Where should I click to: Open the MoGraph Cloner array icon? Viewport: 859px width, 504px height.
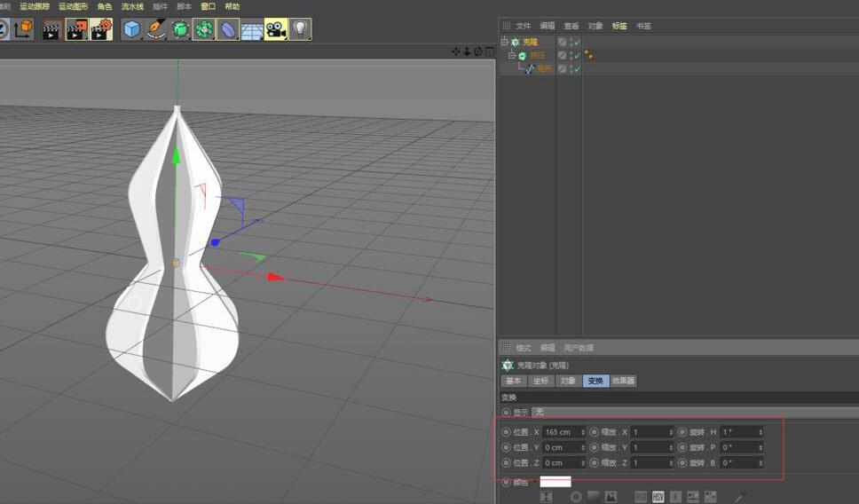point(204,29)
